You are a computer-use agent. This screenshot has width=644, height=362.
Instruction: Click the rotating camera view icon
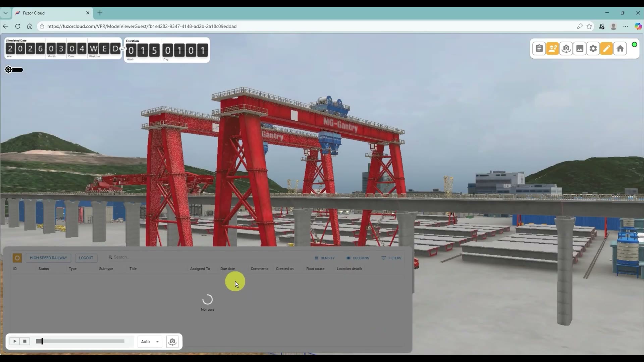[x=566, y=49]
